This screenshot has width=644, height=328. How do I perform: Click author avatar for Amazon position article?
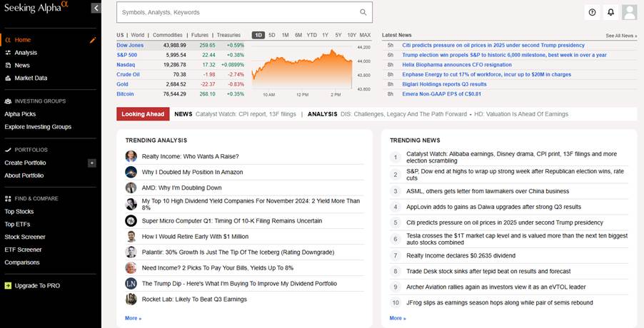click(131, 172)
